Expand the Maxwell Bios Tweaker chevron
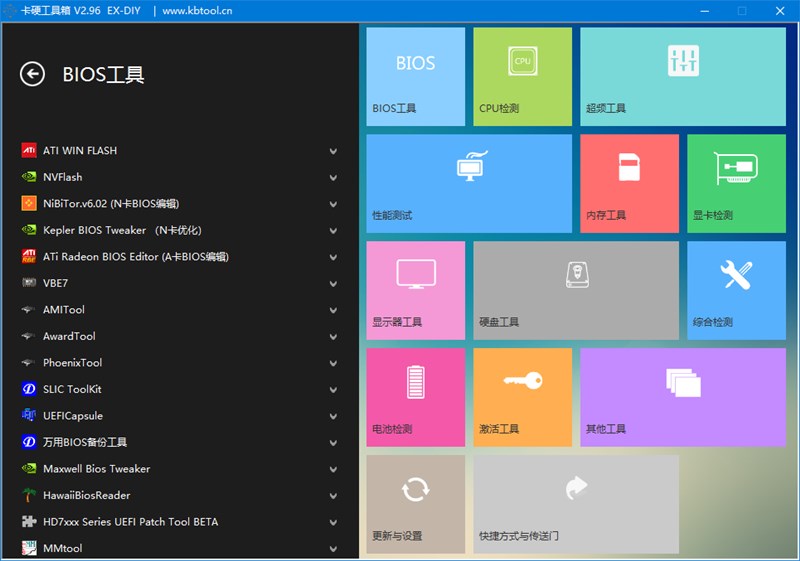This screenshot has width=800, height=561. coord(333,469)
